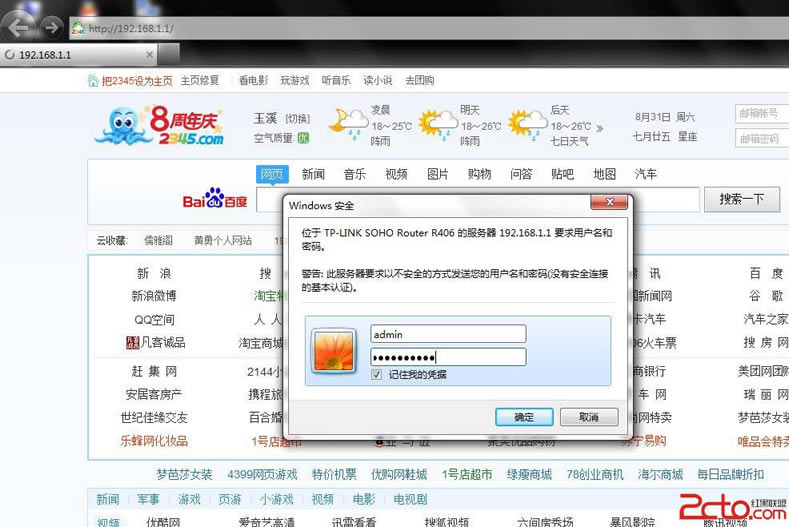Open 玩游戏 in top navigation
The width and height of the screenshot is (789, 527).
click(x=295, y=81)
